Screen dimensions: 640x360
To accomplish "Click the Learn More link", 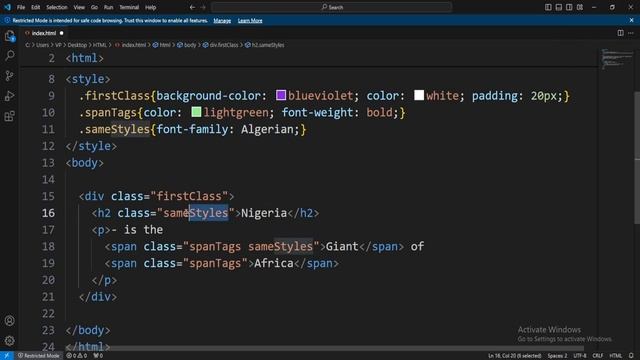I will tap(250, 20).
